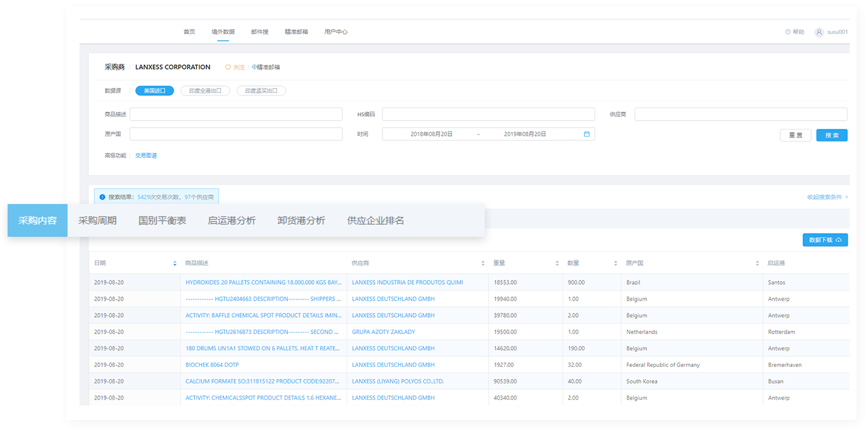
Task: Open the calendar icon in the 时间 field
Action: click(586, 134)
